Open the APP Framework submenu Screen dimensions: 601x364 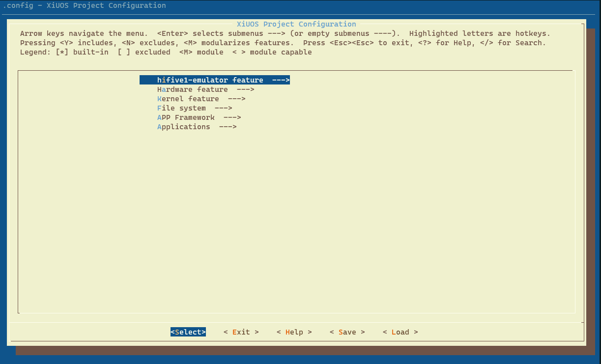point(199,117)
